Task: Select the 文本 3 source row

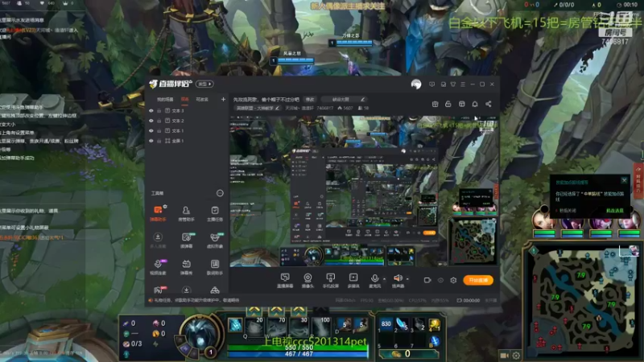Action: [x=187, y=111]
